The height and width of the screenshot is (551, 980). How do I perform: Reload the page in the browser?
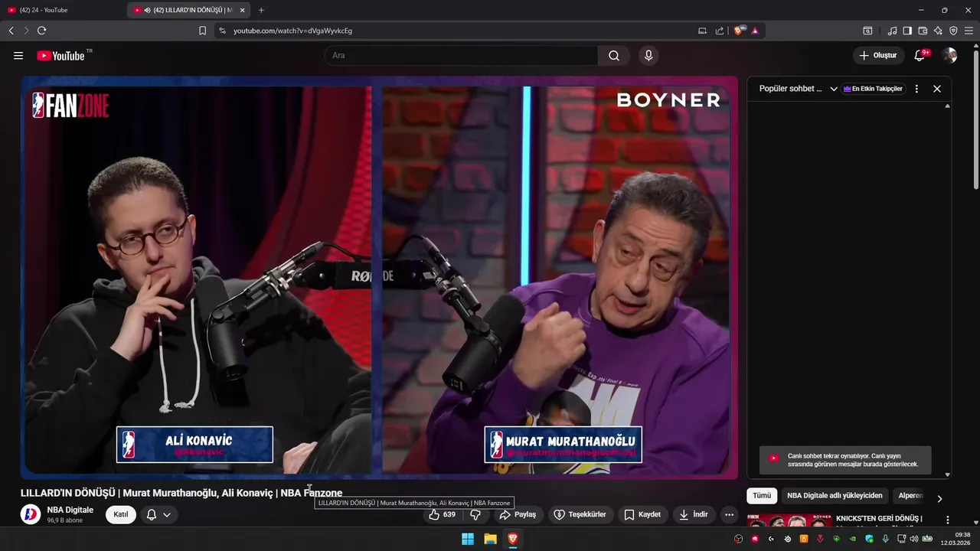(x=41, y=31)
